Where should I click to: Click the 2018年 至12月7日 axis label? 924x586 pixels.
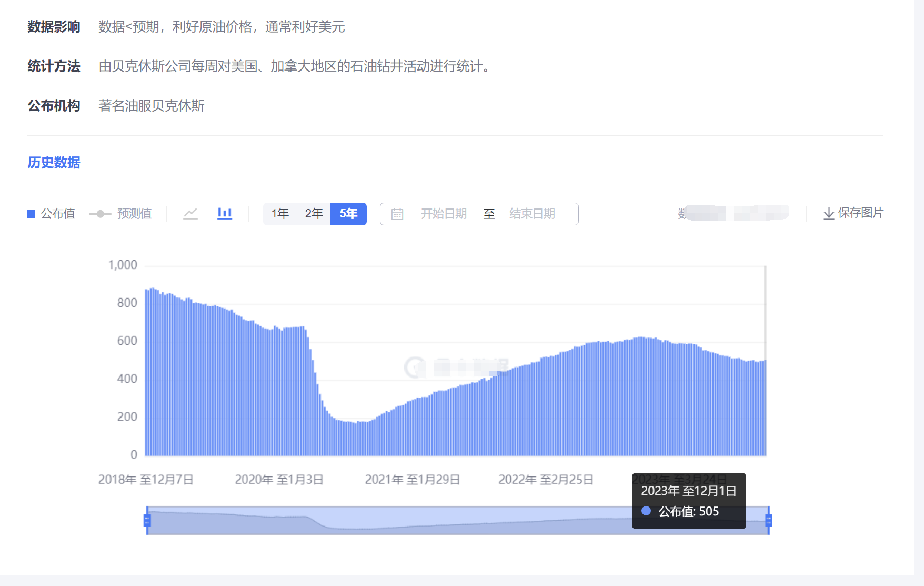[x=146, y=480]
